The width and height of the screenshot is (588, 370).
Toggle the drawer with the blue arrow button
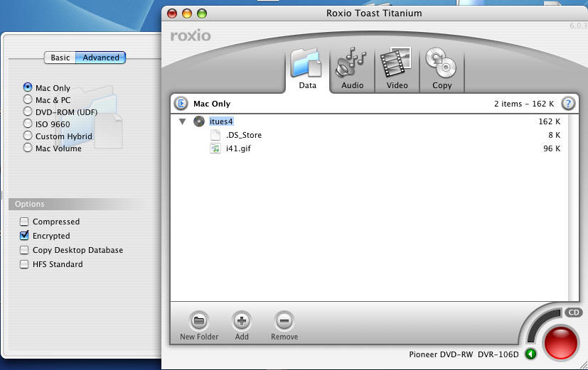pos(181,104)
